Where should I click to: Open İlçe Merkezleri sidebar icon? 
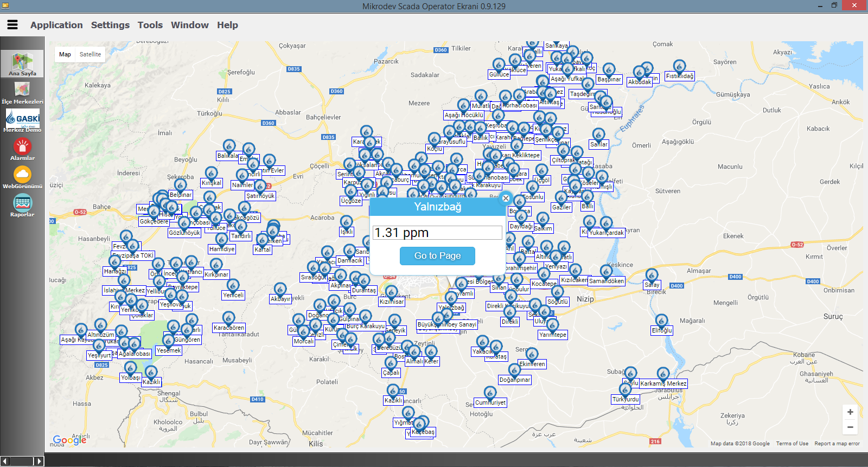[22, 93]
